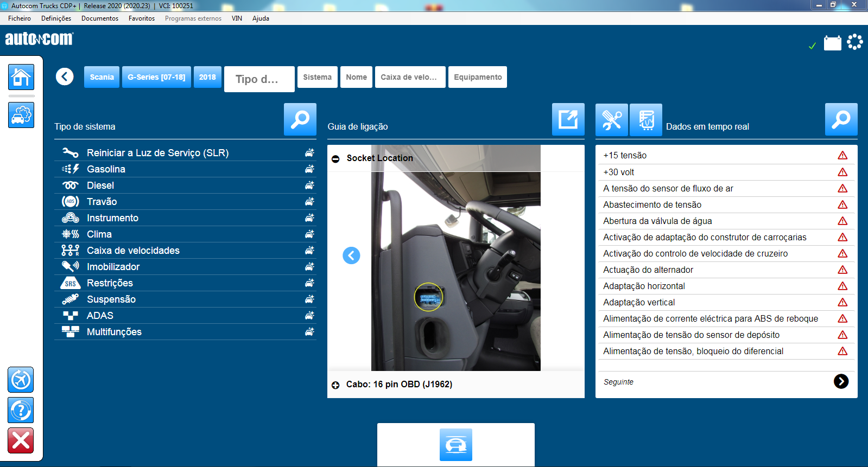Viewport: 868px width, 467px height.
Task: Open the Documentos menu
Action: pos(99,18)
